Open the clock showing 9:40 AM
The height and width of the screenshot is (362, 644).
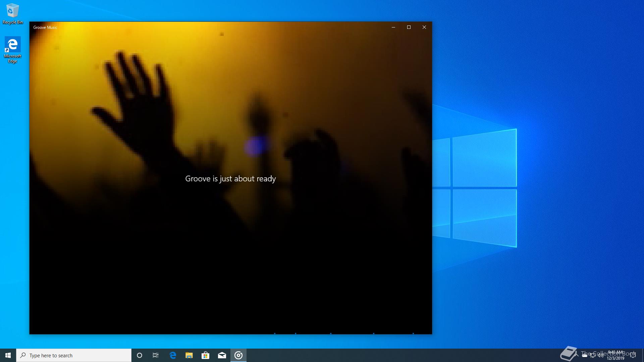[x=615, y=355]
